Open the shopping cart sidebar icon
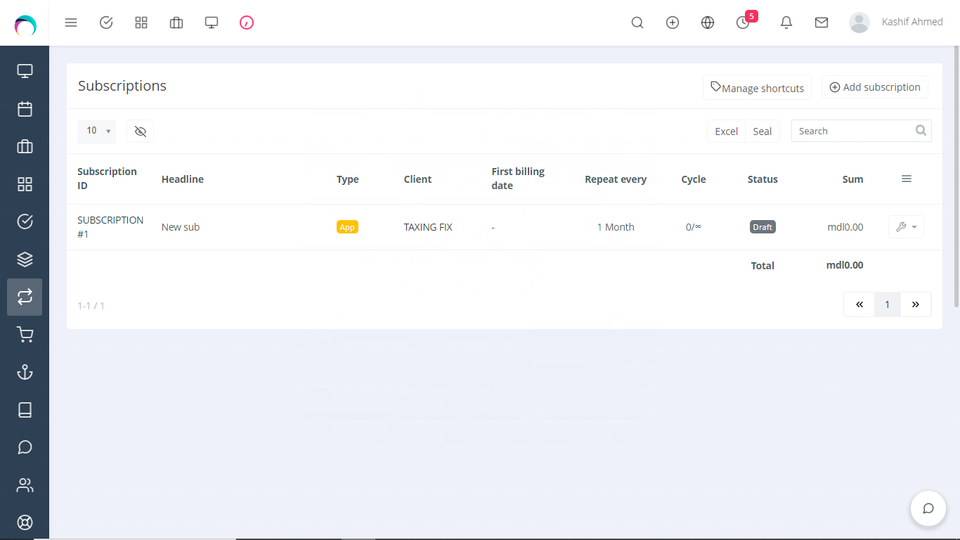960x540 pixels. (x=25, y=335)
